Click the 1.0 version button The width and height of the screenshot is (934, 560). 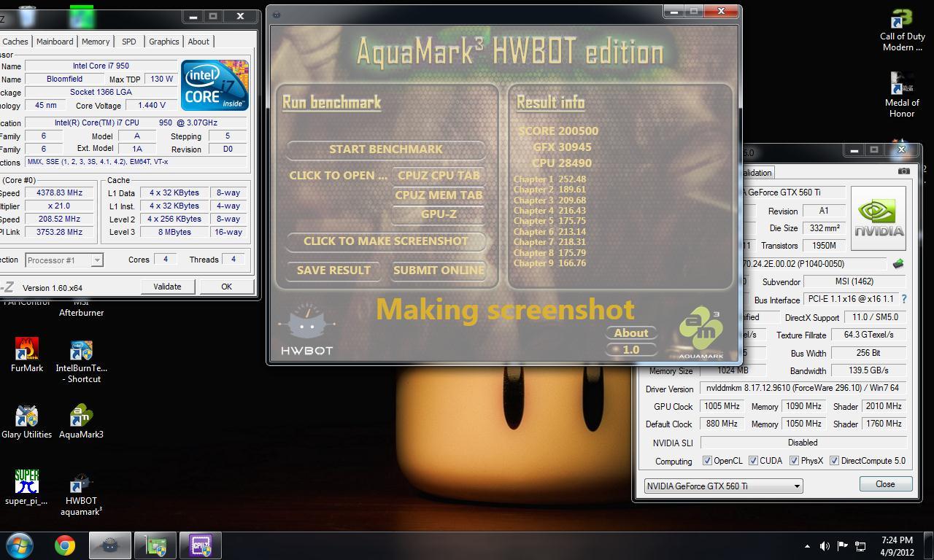[x=631, y=349]
